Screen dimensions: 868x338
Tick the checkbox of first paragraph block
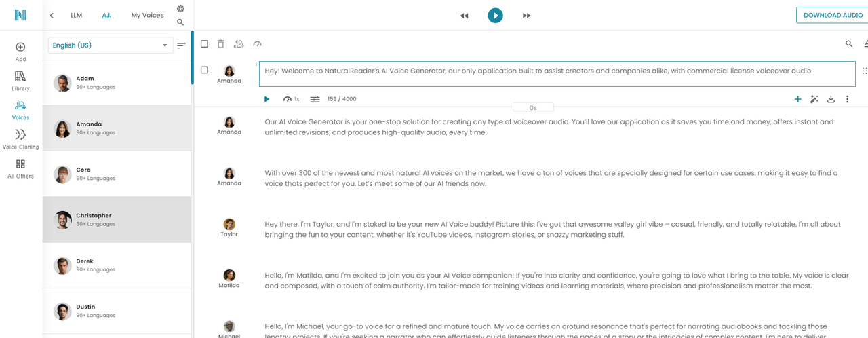pos(204,70)
